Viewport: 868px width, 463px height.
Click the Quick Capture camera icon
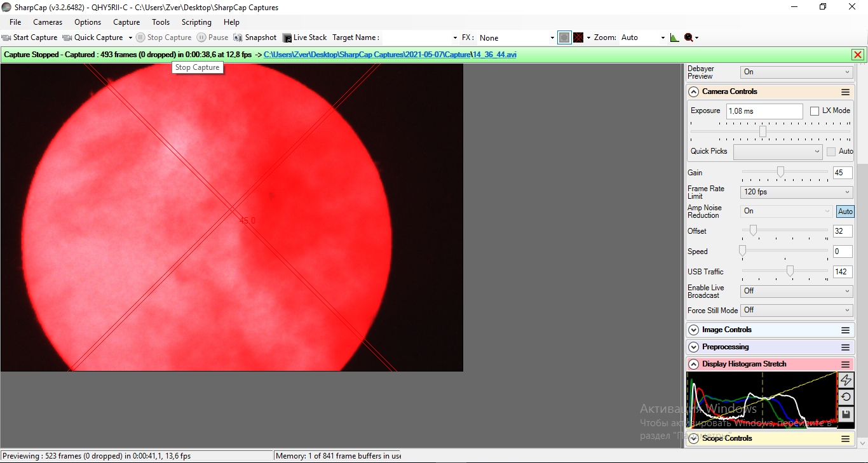click(67, 37)
